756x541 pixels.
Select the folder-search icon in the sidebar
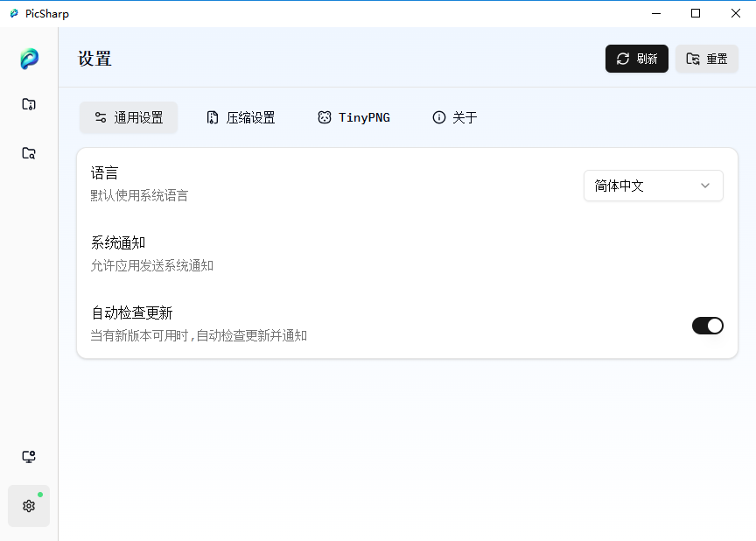tap(29, 152)
